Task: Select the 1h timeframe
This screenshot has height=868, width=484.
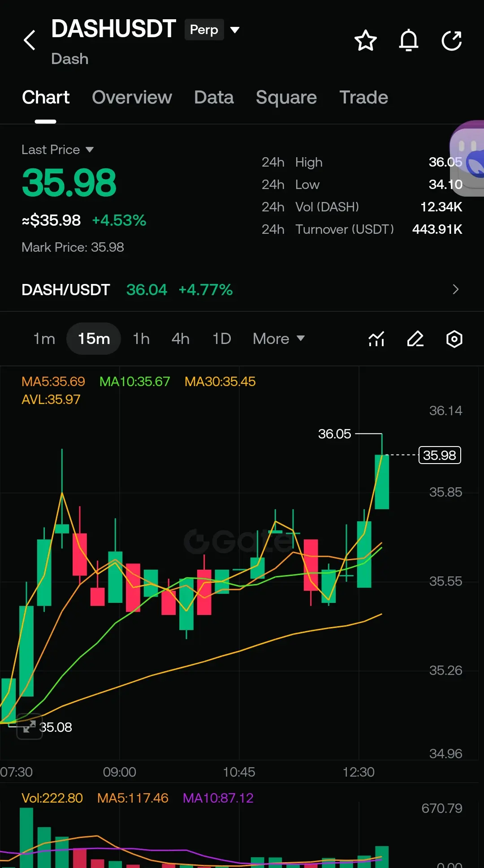Action: pyautogui.click(x=141, y=339)
